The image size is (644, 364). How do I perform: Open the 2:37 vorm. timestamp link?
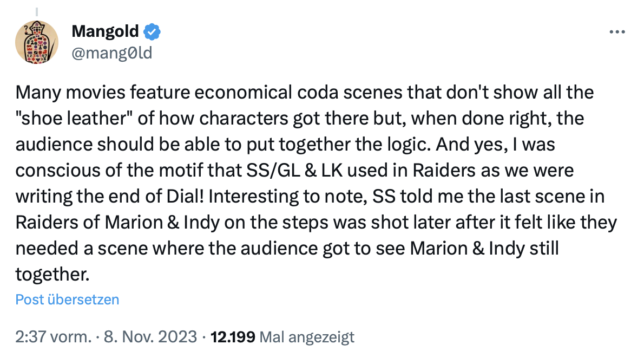click(53, 337)
